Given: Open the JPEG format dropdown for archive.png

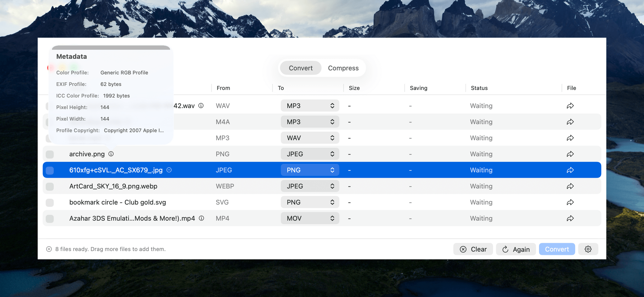Looking at the screenshot, I should (x=310, y=154).
